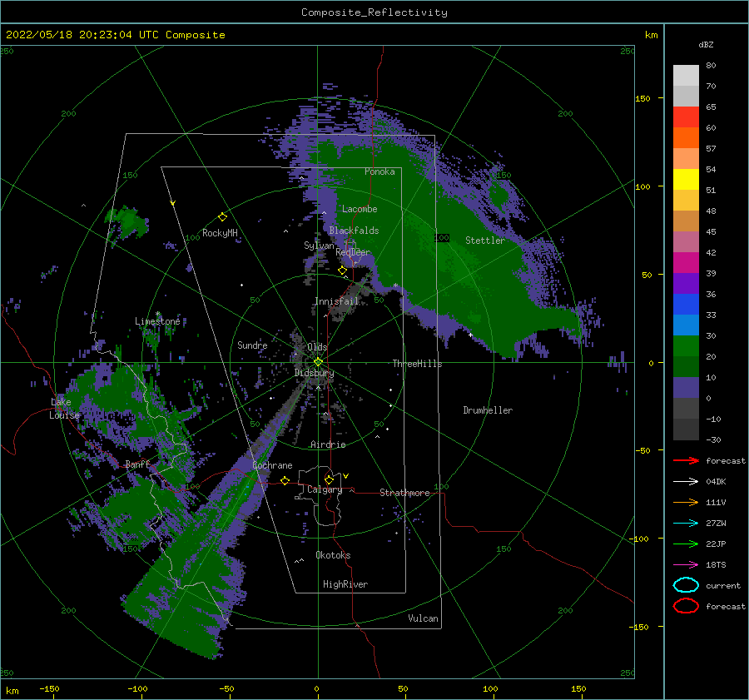
Task: Click the Airdrie label
Action: click(328, 444)
